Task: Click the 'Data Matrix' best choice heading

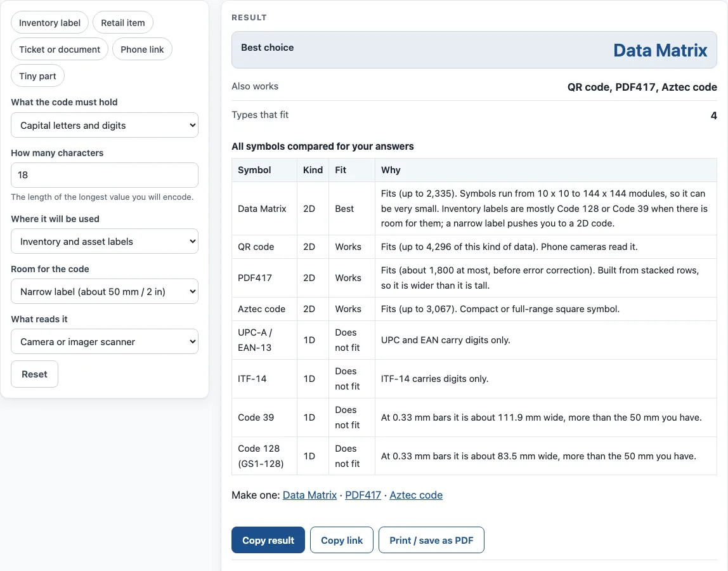Action: [x=660, y=50]
